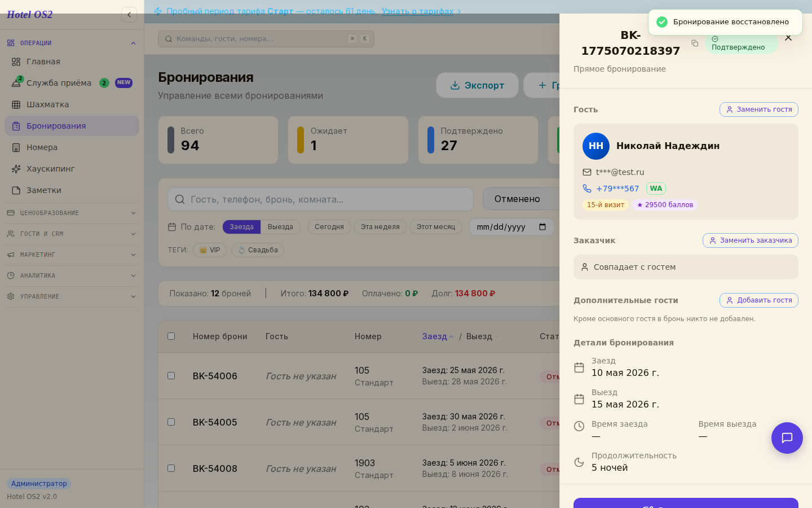This screenshot has width=812, height=508.
Task: Collapse the sidebar with the chevron button
Action: pyautogui.click(x=129, y=15)
